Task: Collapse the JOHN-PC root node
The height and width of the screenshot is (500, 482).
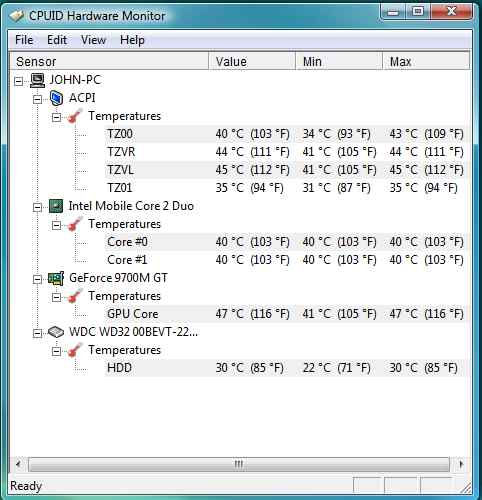Action: click(x=19, y=81)
